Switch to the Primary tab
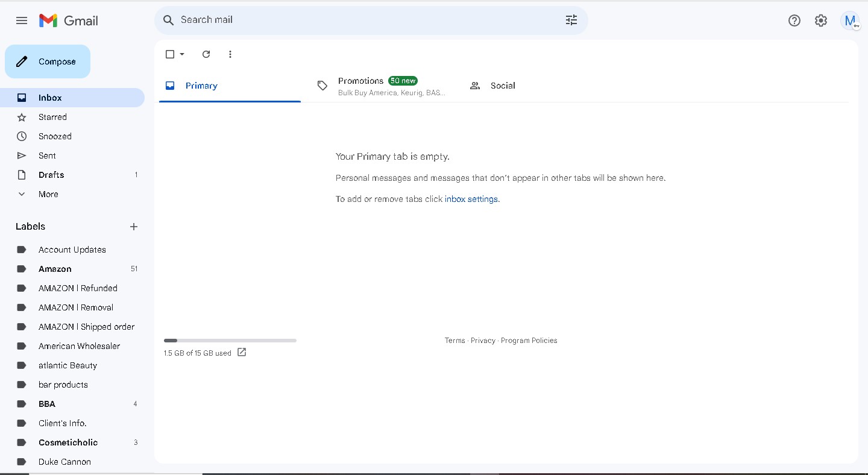The image size is (868, 475). [230, 86]
